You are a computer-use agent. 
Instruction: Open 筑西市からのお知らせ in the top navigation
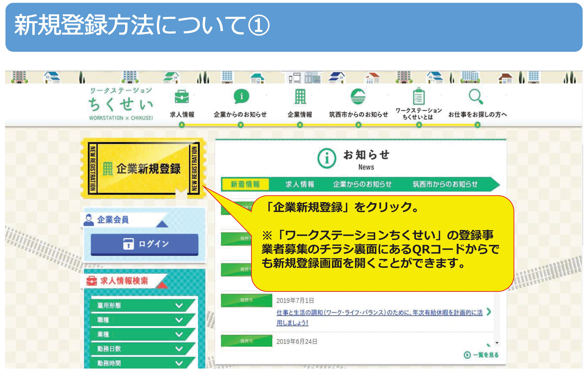358,114
